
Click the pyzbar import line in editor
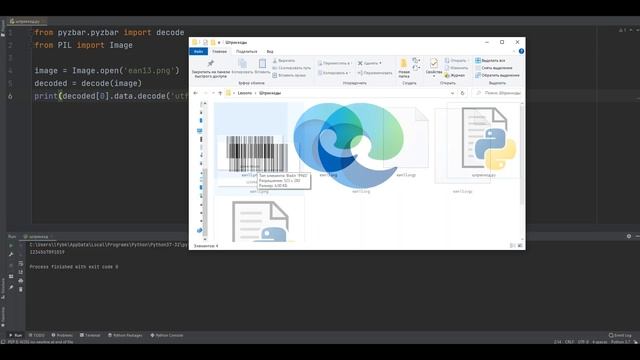[x=109, y=32]
